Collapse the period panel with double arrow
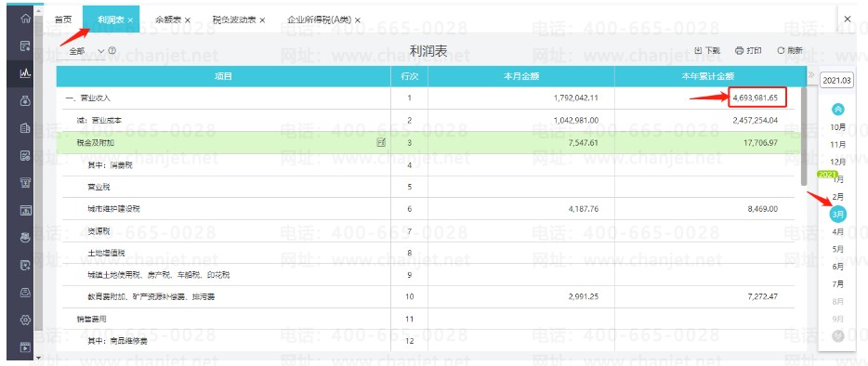The height and width of the screenshot is (366, 868). pyautogui.click(x=811, y=75)
